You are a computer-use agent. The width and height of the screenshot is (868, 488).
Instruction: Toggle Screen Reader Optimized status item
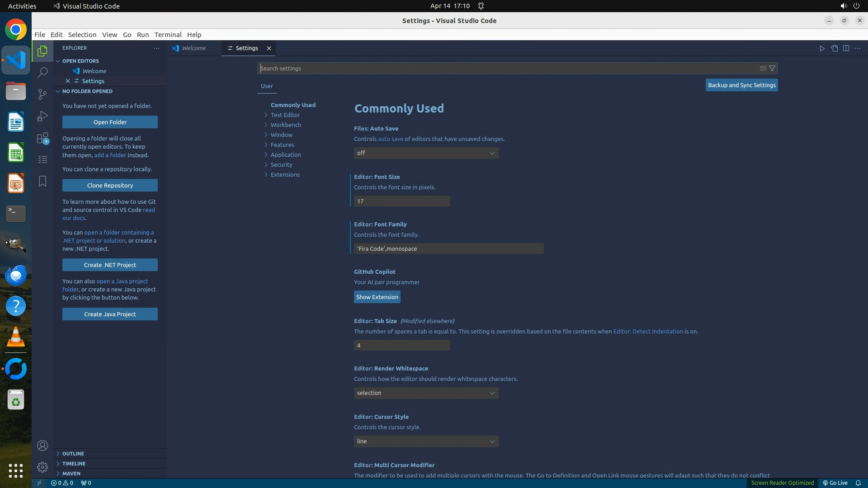tap(782, 483)
